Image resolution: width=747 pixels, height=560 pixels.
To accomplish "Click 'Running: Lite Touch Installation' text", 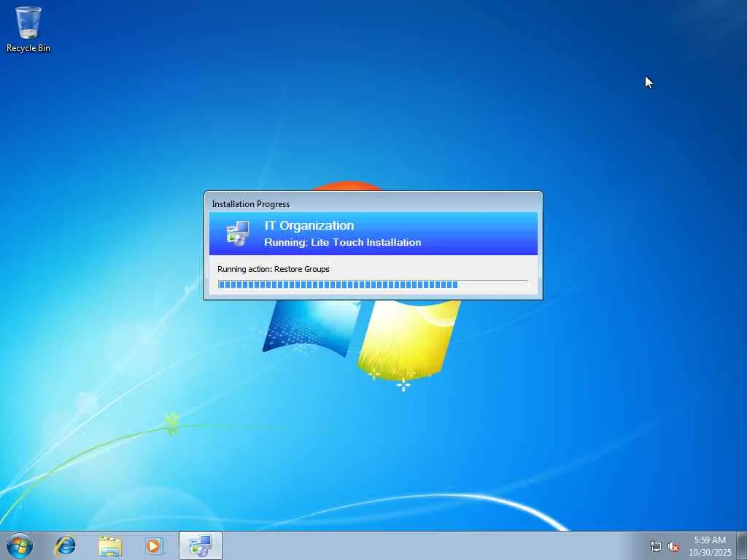I will 343,242.
